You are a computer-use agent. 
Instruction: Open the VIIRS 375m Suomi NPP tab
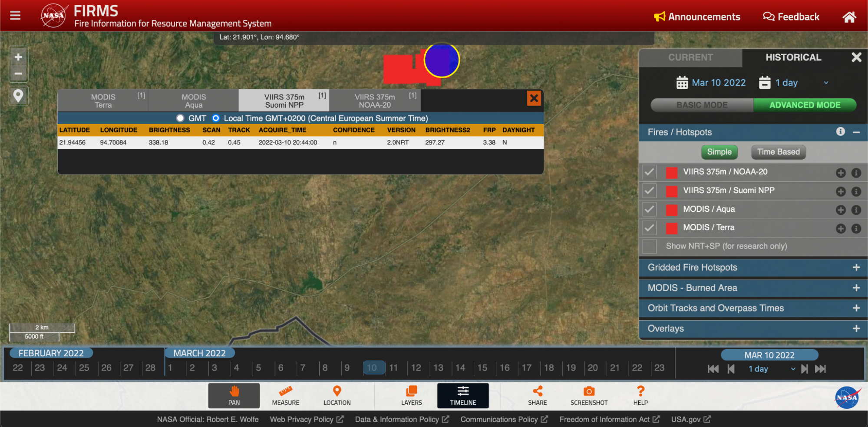(284, 101)
